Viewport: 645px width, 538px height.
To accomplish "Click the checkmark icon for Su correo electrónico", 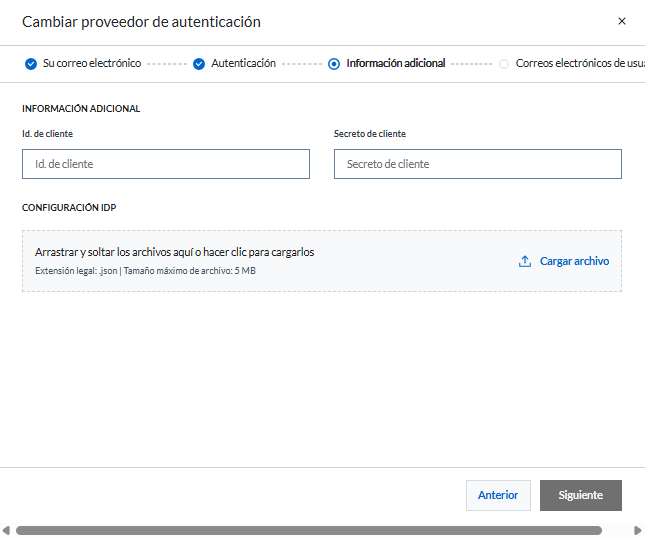I will tap(31, 64).
